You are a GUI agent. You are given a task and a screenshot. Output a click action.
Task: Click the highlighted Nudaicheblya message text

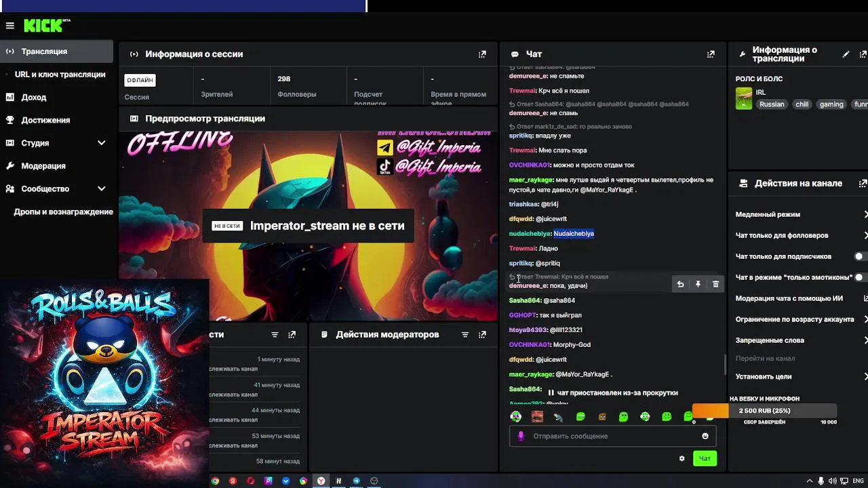pos(574,234)
